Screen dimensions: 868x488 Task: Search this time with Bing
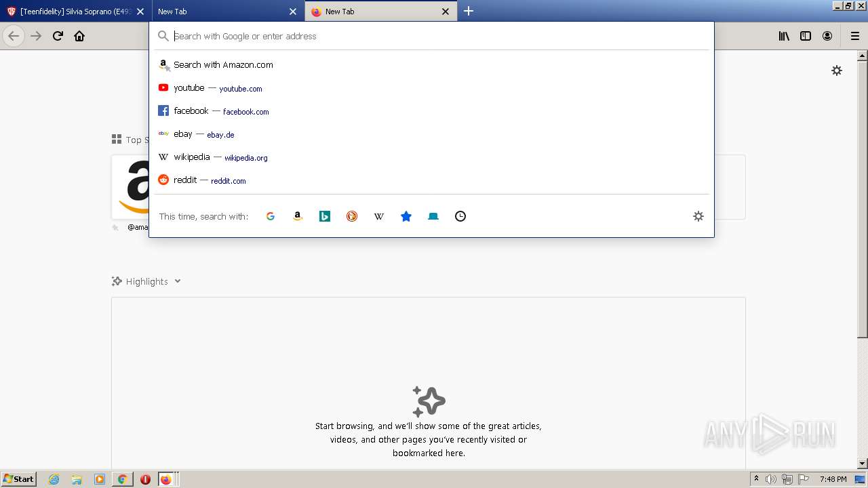click(x=325, y=216)
